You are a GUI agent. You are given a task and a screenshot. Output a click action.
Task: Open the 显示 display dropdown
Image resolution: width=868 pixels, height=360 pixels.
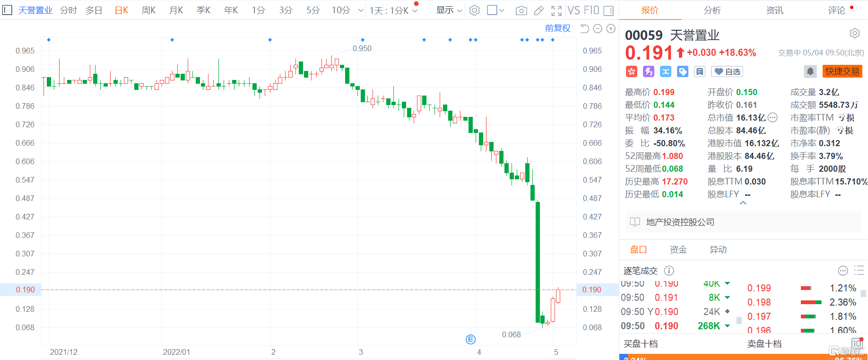tap(449, 10)
